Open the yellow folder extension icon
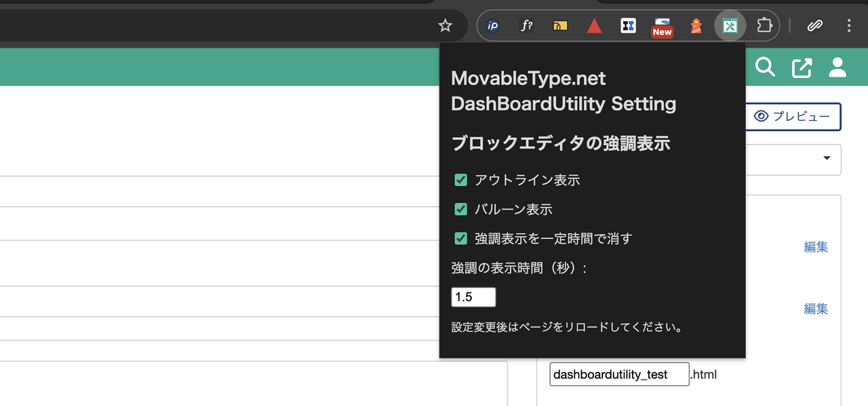The width and height of the screenshot is (868, 406). 560,26
